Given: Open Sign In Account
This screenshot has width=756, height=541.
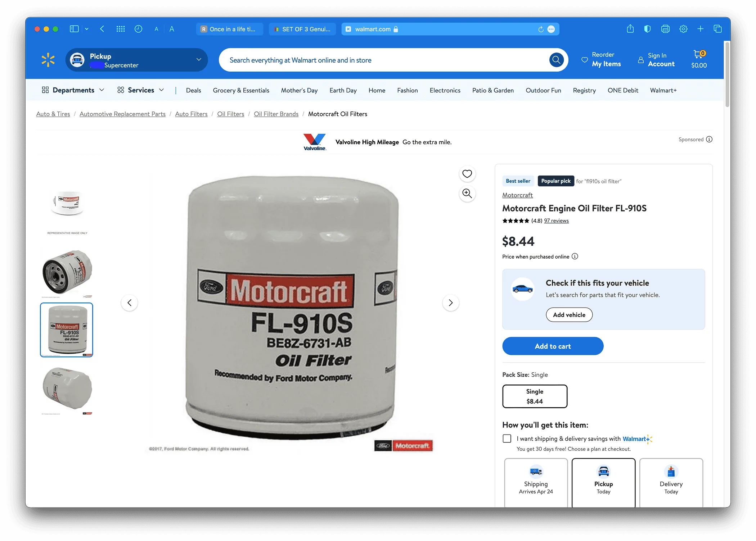Looking at the screenshot, I should coord(656,60).
